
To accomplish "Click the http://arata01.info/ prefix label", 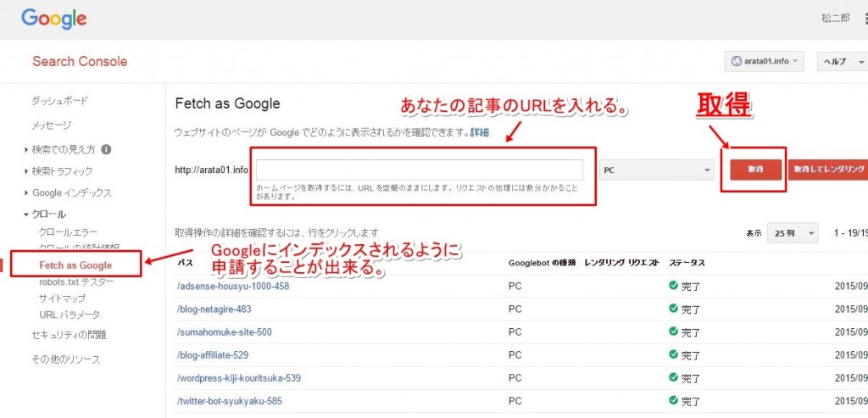I will 212,170.
